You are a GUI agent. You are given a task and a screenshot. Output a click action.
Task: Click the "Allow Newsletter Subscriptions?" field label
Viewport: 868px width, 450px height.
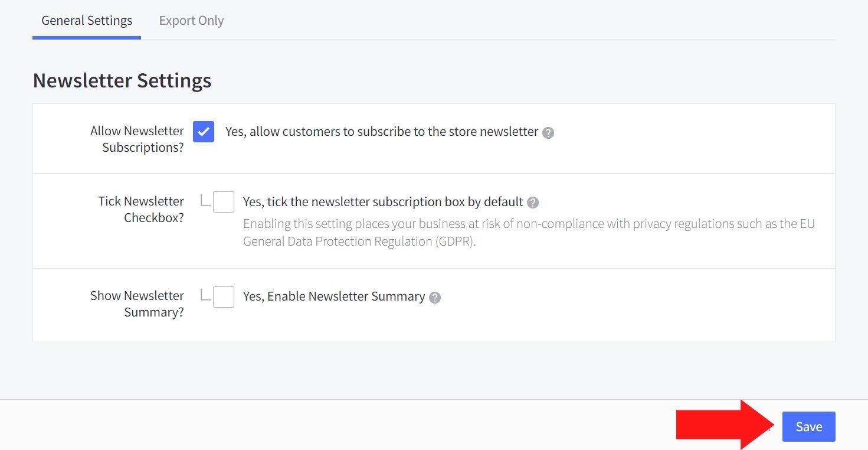click(137, 139)
